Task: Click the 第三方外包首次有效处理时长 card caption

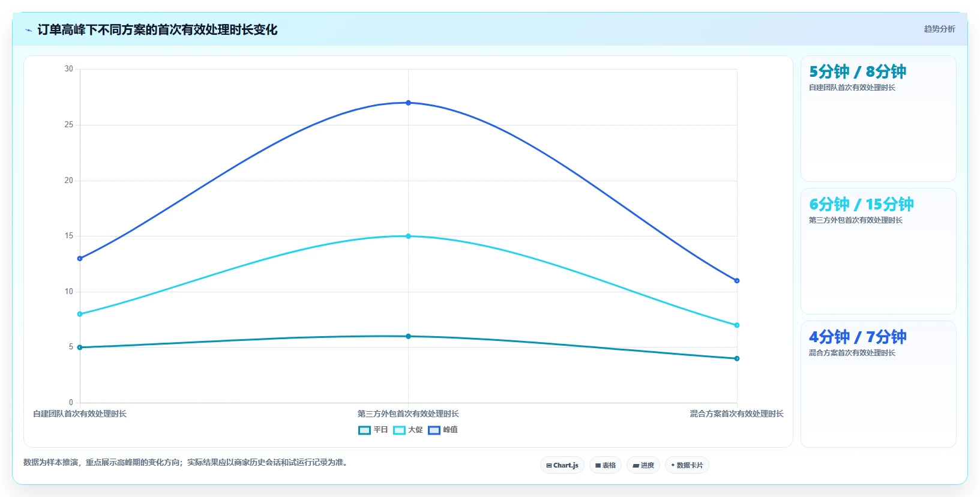Action: (856, 220)
